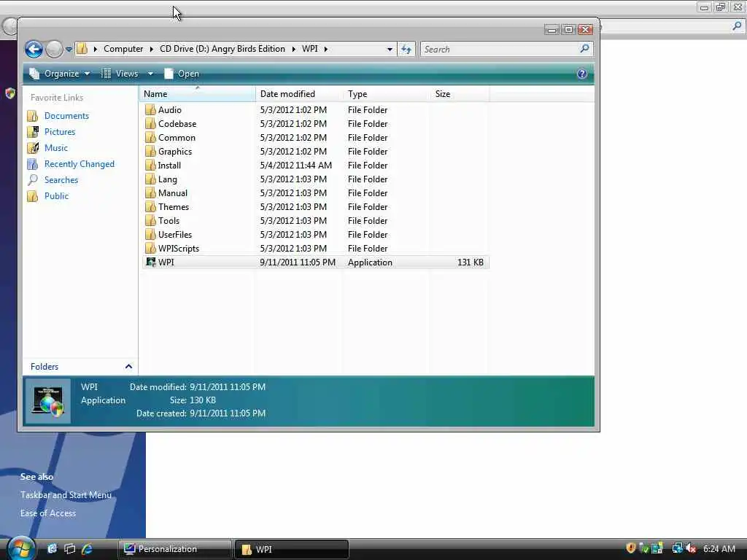Viewport: 747px width, 560px height.
Task: Sort by the Name column header
Action: click(197, 94)
